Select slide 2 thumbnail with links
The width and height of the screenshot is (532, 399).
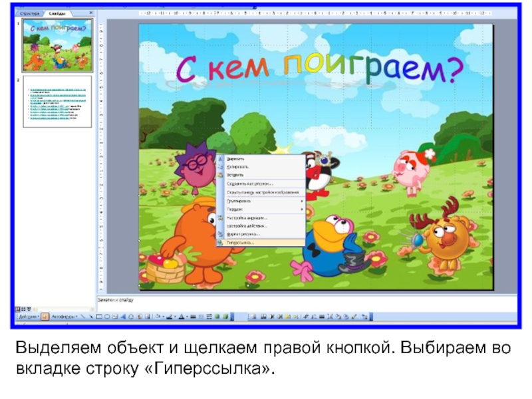click(57, 102)
